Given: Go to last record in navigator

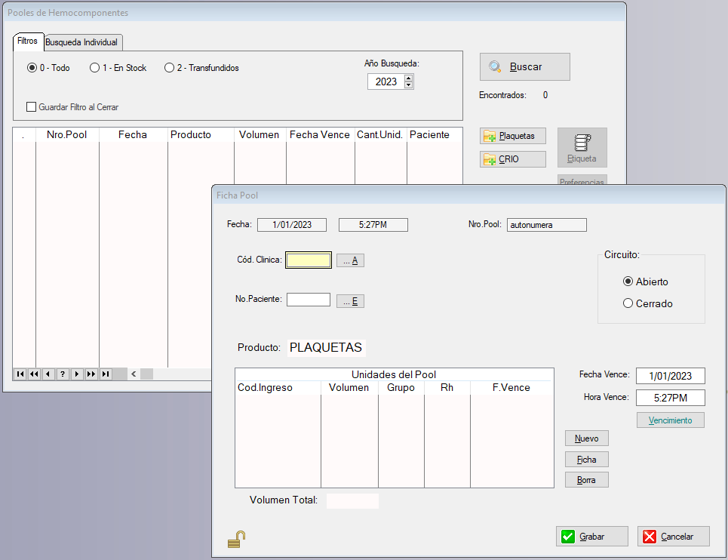Looking at the screenshot, I should (x=106, y=374).
